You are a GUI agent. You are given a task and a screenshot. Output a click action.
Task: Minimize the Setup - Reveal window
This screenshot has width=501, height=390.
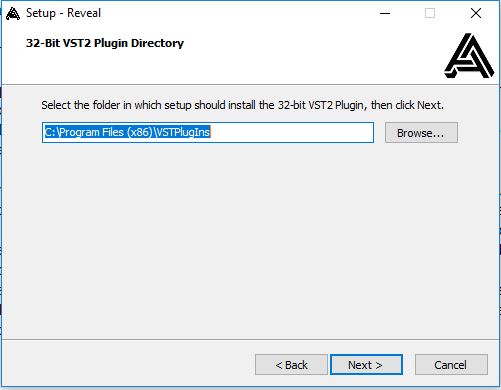pyautogui.click(x=385, y=13)
